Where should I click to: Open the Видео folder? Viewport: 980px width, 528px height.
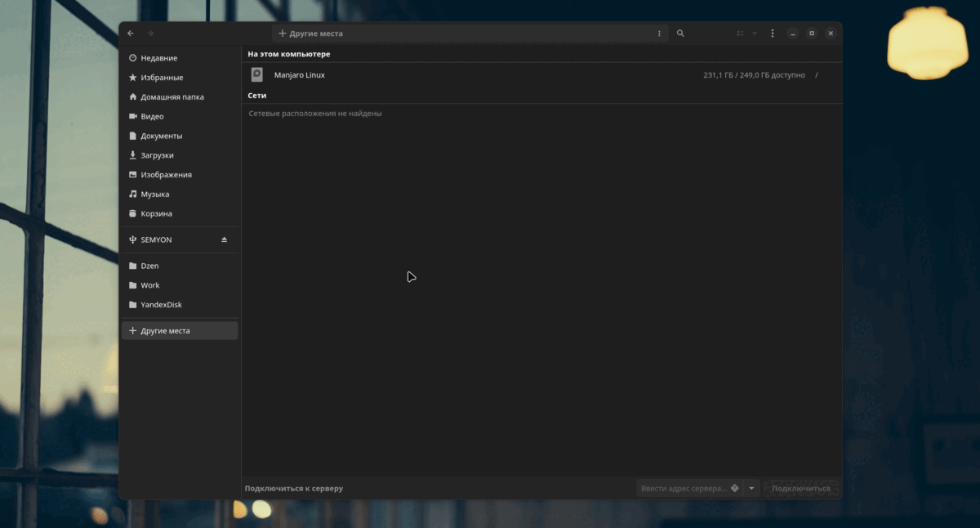coord(152,116)
